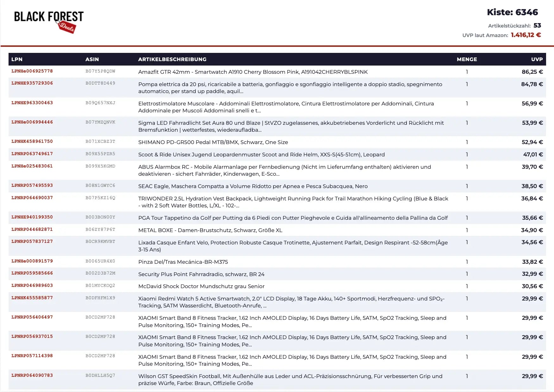Screen dimensions: 554x392
Task: Click the Wilson GST SpeedSkin Football description
Action: [290, 379]
